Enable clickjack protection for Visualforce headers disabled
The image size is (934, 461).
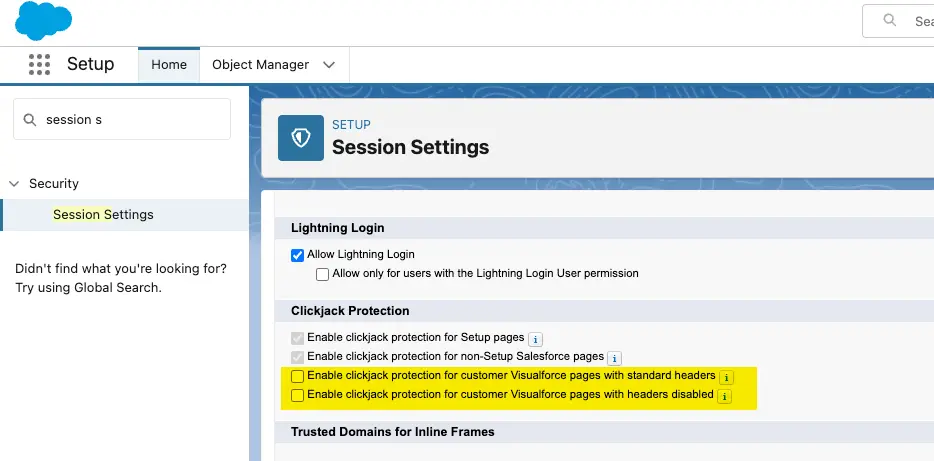tap(297, 396)
